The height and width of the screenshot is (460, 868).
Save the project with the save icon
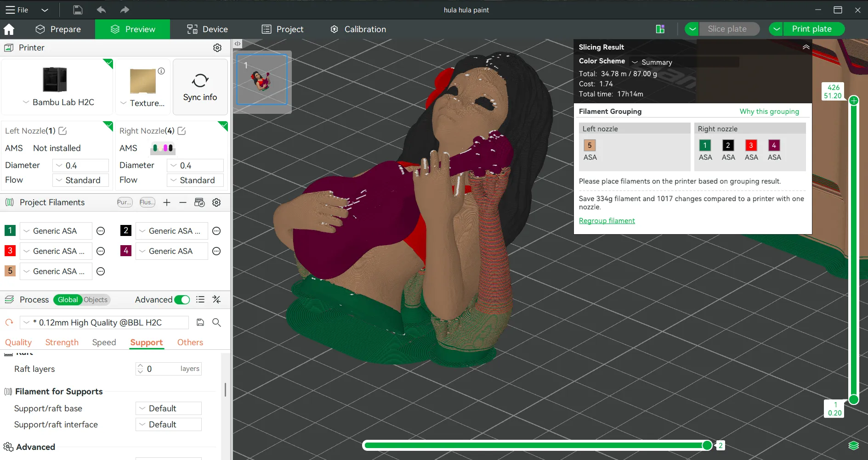tap(78, 10)
